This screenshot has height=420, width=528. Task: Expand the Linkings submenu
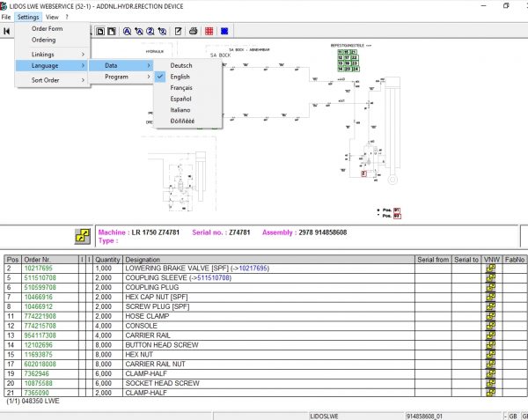point(53,55)
